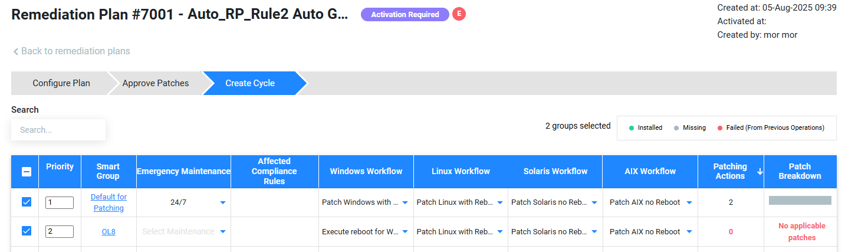868x252 pixels.
Task: Open the Configure Plan step
Action: 61,83
